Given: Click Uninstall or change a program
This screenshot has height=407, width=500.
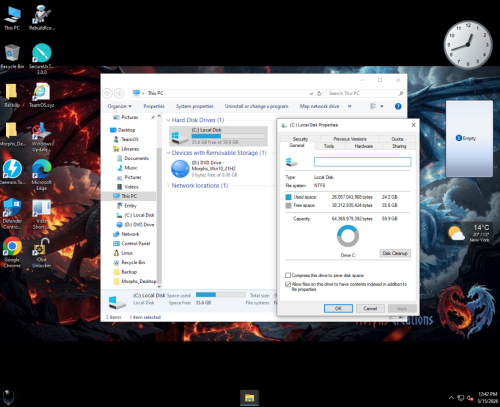Looking at the screenshot, I should pos(256,106).
